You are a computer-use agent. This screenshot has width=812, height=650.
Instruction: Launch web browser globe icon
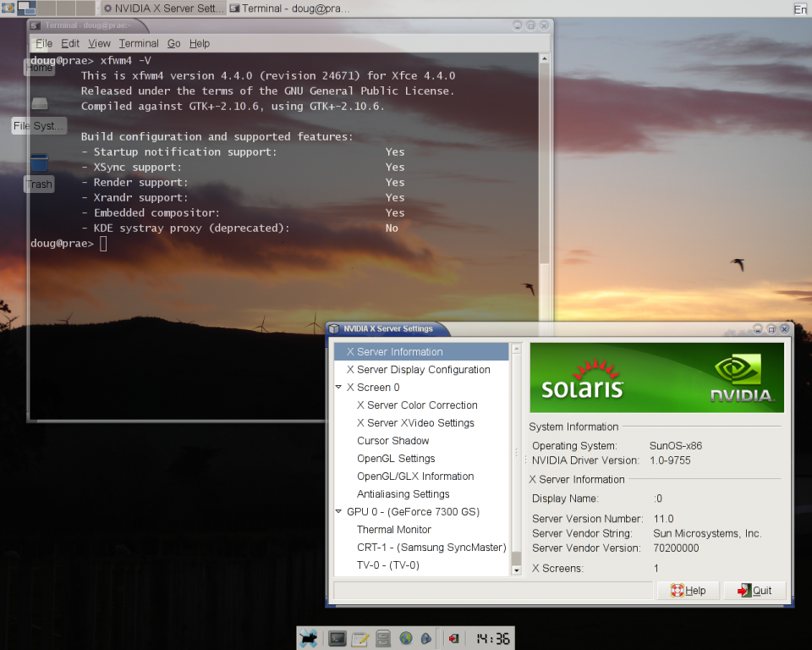(x=405, y=639)
